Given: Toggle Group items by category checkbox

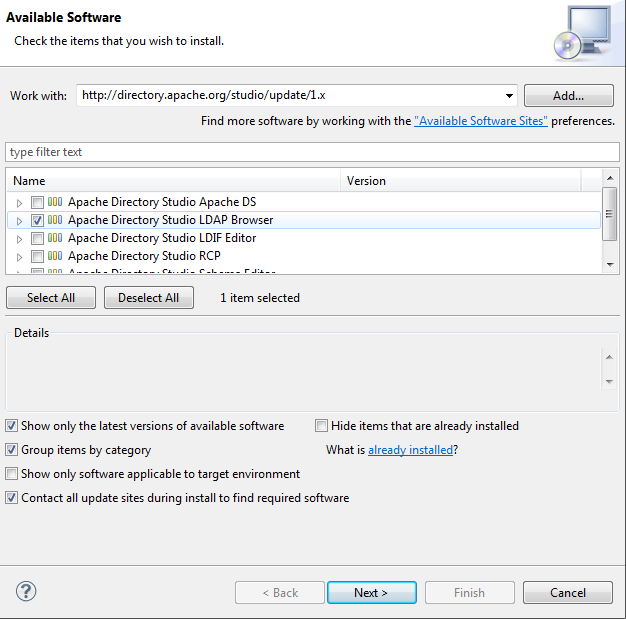Looking at the screenshot, I should (x=12, y=450).
